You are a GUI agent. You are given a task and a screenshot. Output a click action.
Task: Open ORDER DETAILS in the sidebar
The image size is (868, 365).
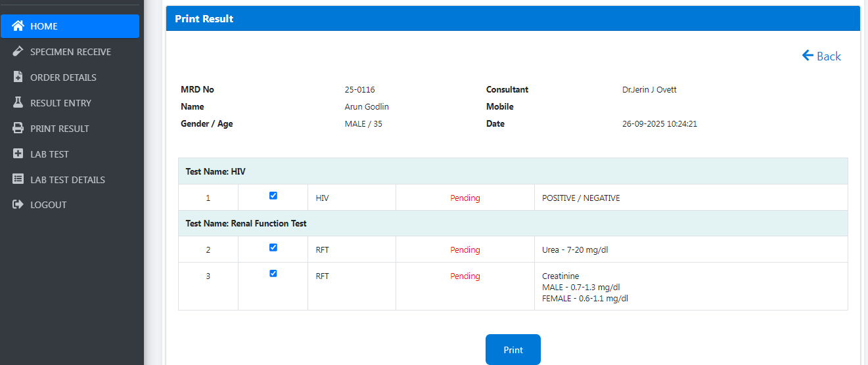coord(70,77)
